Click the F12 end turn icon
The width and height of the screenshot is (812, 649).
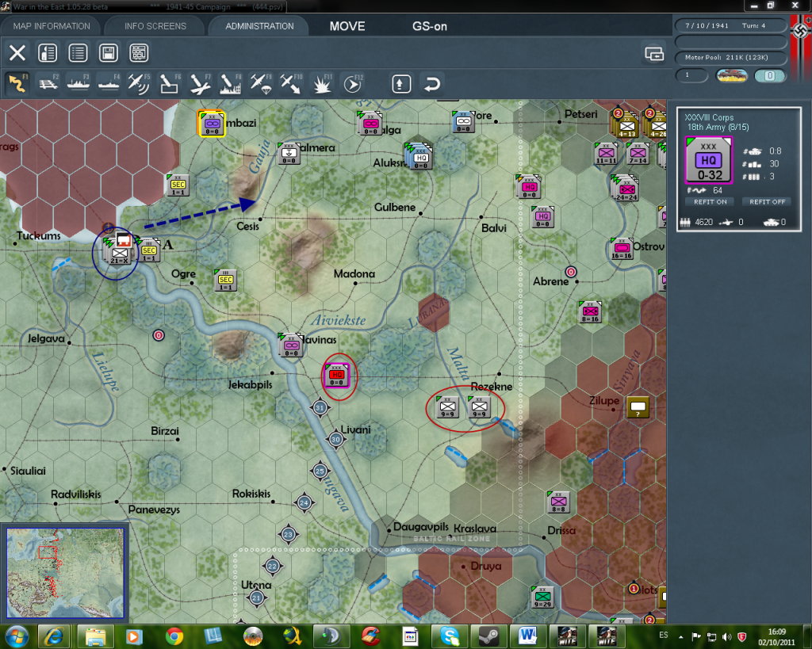click(x=352, y=83)
